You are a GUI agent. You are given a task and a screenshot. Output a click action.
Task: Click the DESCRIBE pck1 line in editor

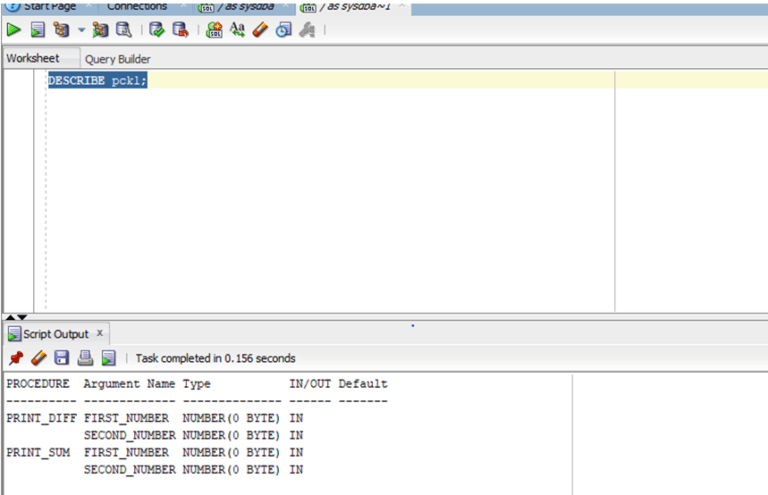coord(97,80)
